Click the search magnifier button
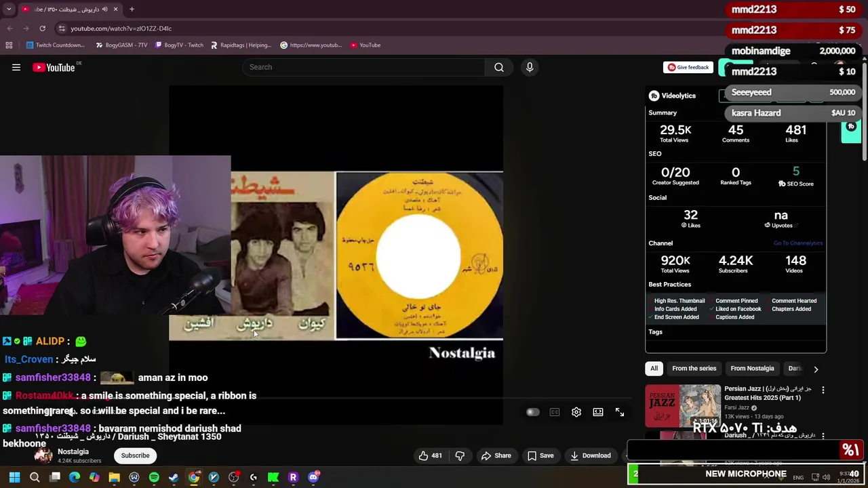This screenshot has height=488, width=868. 499,67
